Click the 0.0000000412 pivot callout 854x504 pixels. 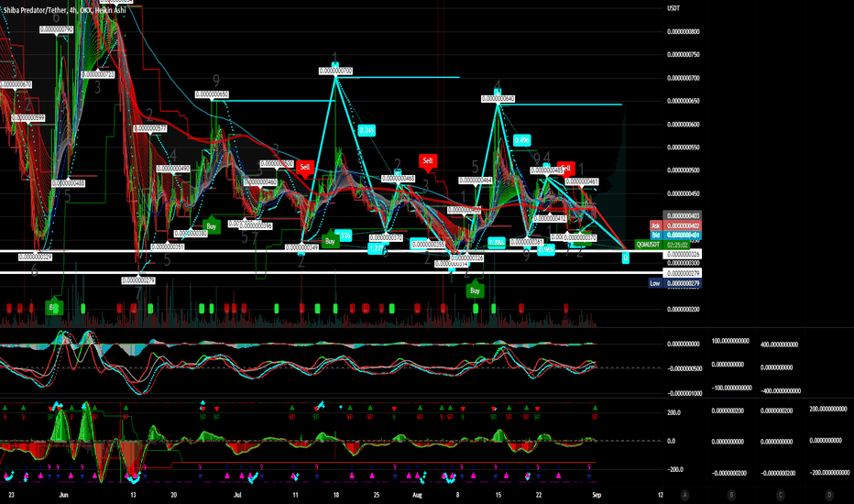[x=550, y=218]
